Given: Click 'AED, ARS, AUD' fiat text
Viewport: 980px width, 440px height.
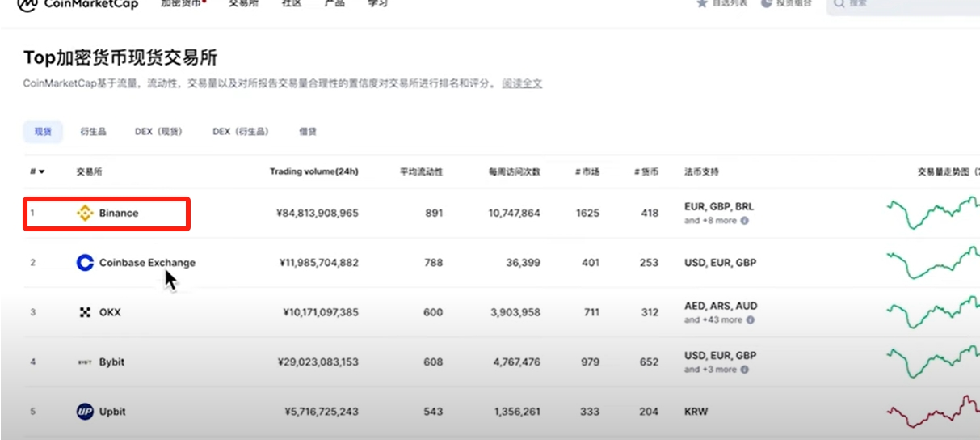Looking at the screenshot, I should pyautogui.click(x=721, y=307).
